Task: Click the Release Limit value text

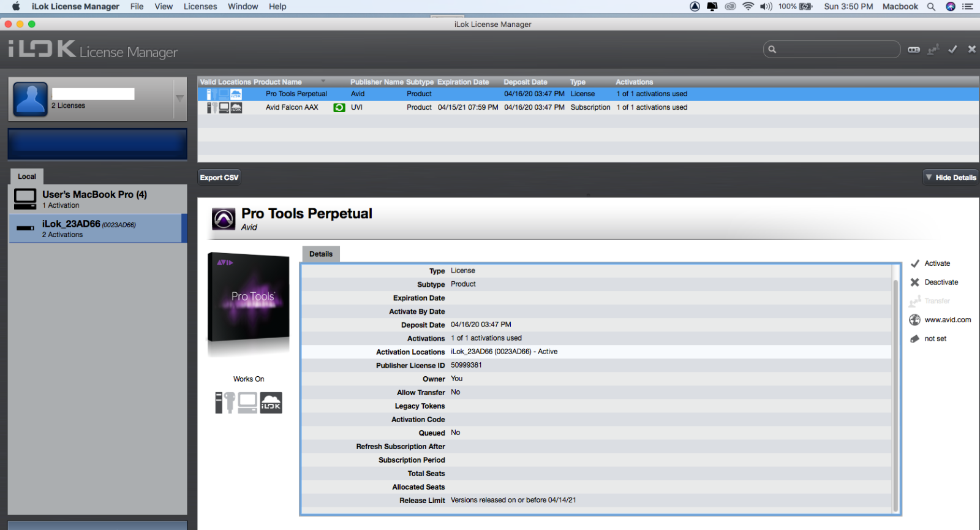Action: pyautogui.click(x=513, y=500)
